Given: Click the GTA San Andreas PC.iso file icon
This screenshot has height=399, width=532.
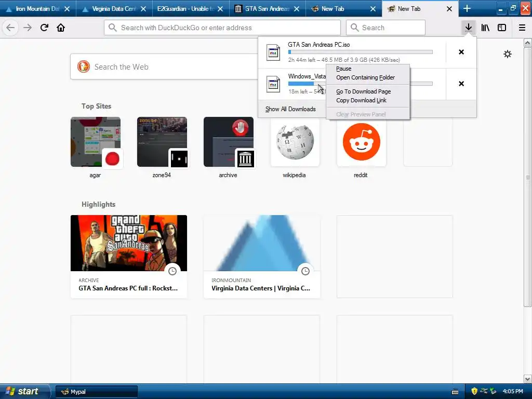Looking at the screenshot, I should pyautogui.click(x=273, y=52).
